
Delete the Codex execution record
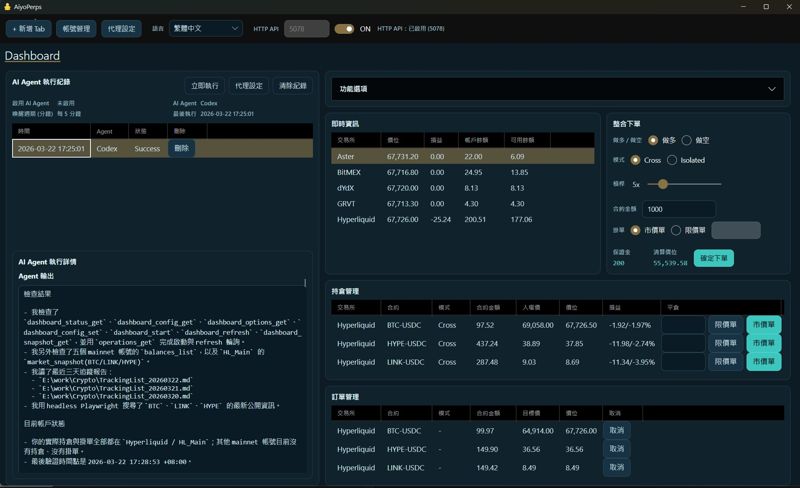[182, 148]
